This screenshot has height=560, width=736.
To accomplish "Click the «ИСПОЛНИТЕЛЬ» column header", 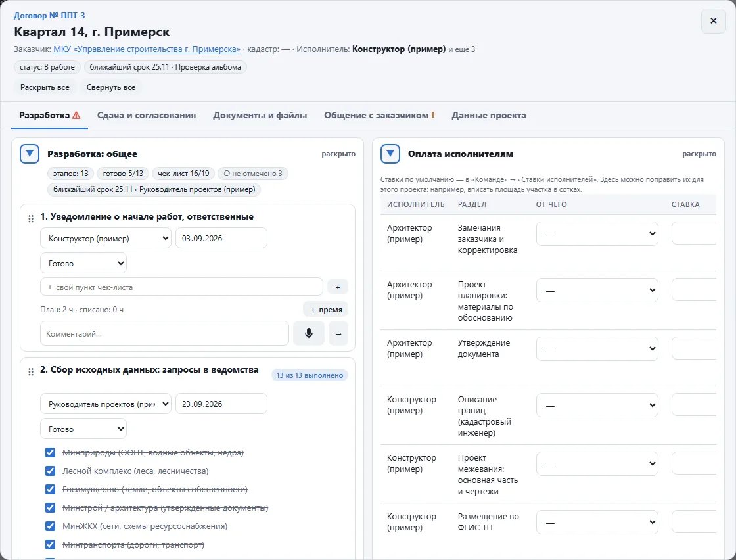I will 415,204.
